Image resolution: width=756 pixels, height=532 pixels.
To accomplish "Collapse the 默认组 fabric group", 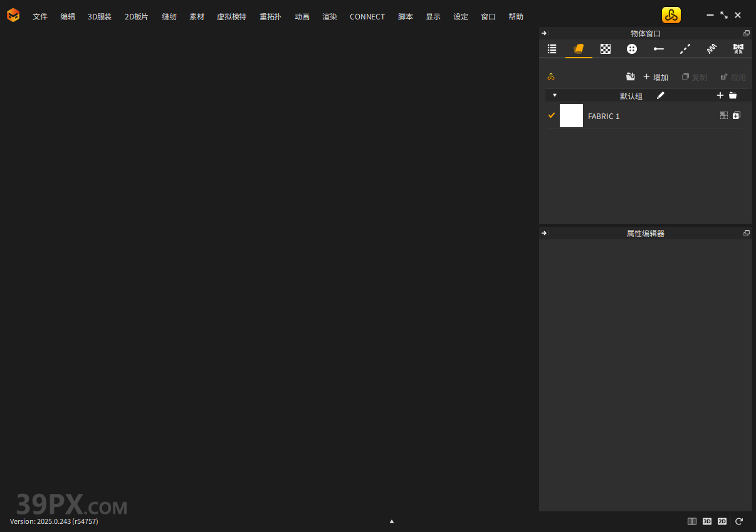I will click(x=555, y=95).
